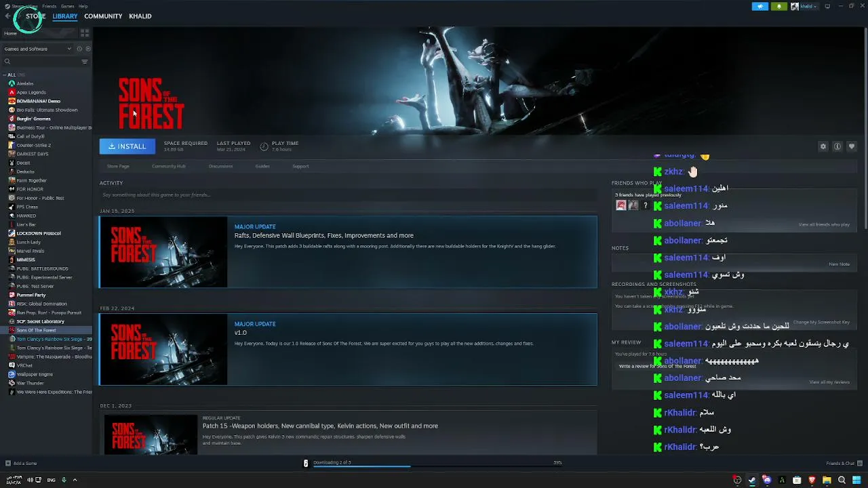Click the War Thunder icon in the library

pos(12,383)
